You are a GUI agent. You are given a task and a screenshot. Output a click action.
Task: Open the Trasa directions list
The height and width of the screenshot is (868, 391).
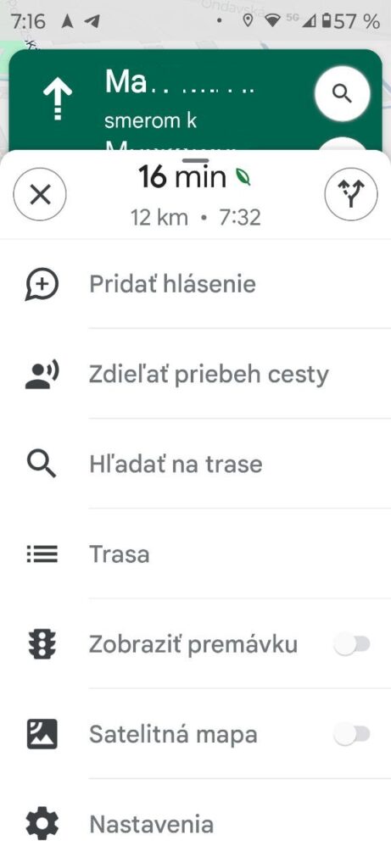coord(195,554)
